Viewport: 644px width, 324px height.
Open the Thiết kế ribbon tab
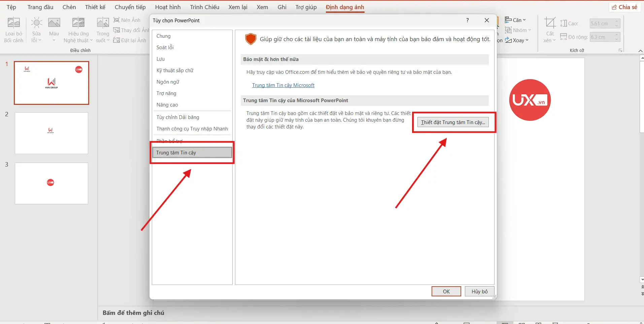[95, 7]
